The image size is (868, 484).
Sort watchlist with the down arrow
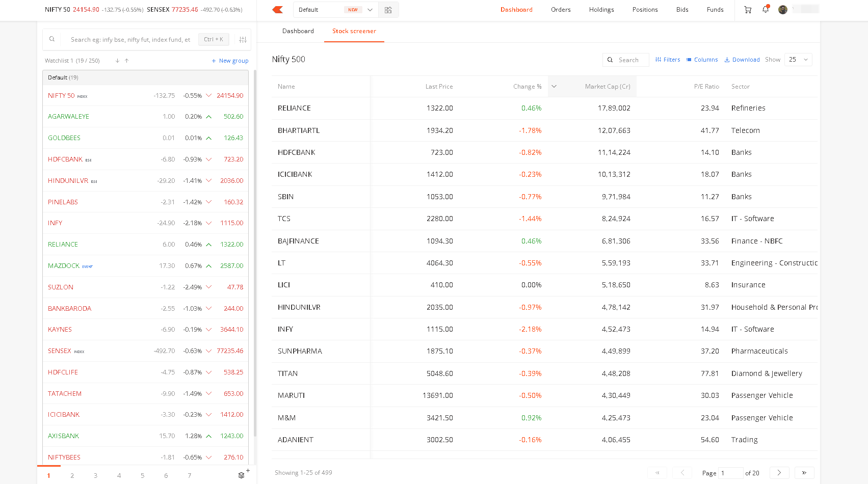tap(117, 61)
